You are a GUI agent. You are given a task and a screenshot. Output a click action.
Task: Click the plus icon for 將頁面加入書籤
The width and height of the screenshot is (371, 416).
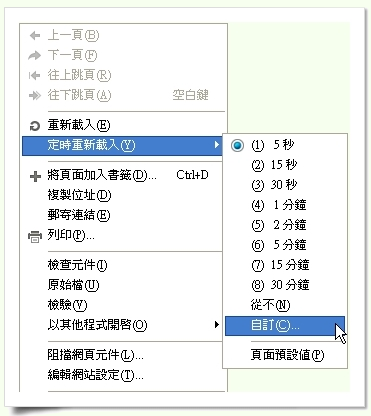click(x=35, y=176)
